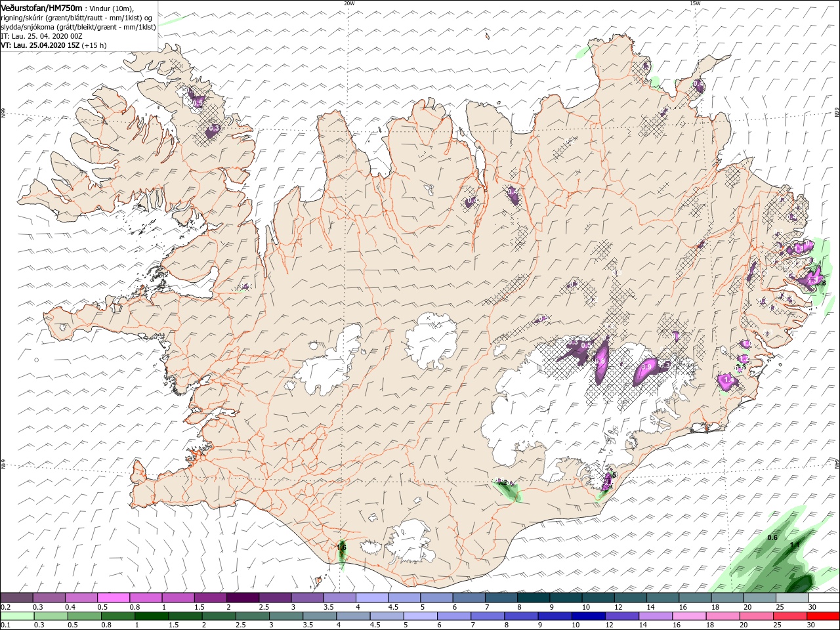840x630 pixels.
Task: Click the '64N' latitude label on right edge
Action: pyautogui.click(x=837, y=464)
